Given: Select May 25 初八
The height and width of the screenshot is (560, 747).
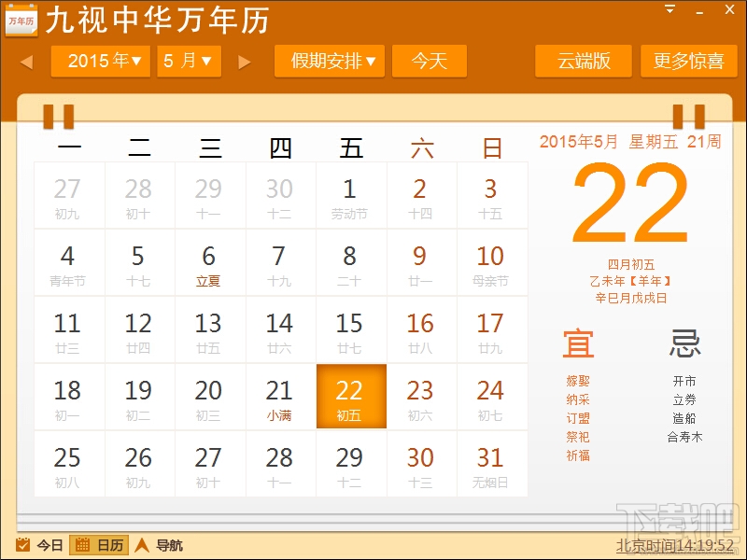Looking at the screenshot, I should 69,464.
